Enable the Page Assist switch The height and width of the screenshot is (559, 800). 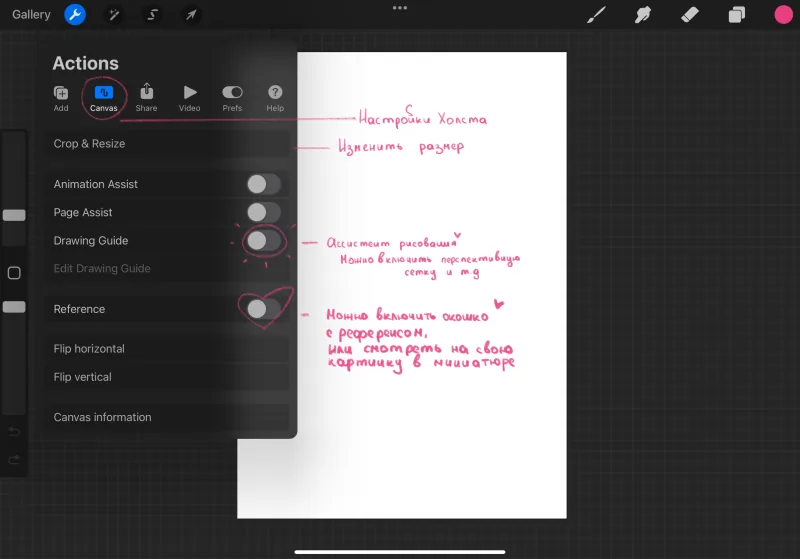(264, 212)
